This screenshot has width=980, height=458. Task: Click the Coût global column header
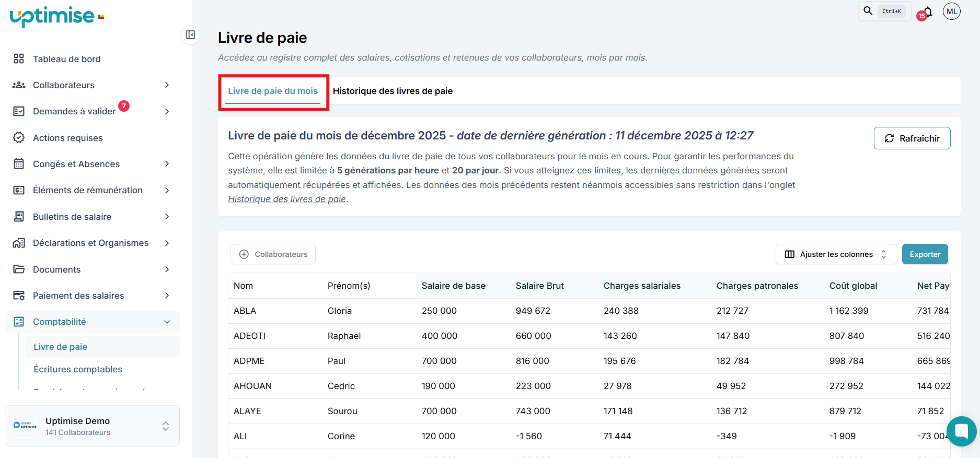tap(853, 286)
